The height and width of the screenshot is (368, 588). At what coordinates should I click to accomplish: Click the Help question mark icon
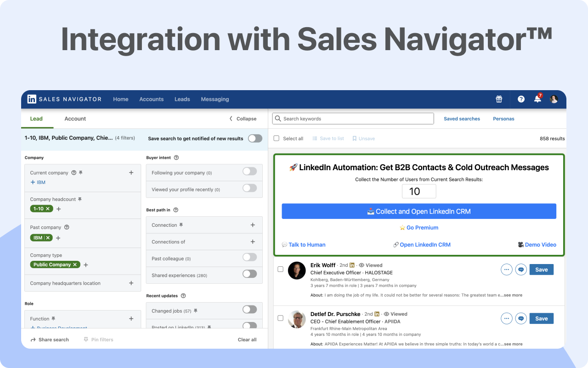pos(520,99)
